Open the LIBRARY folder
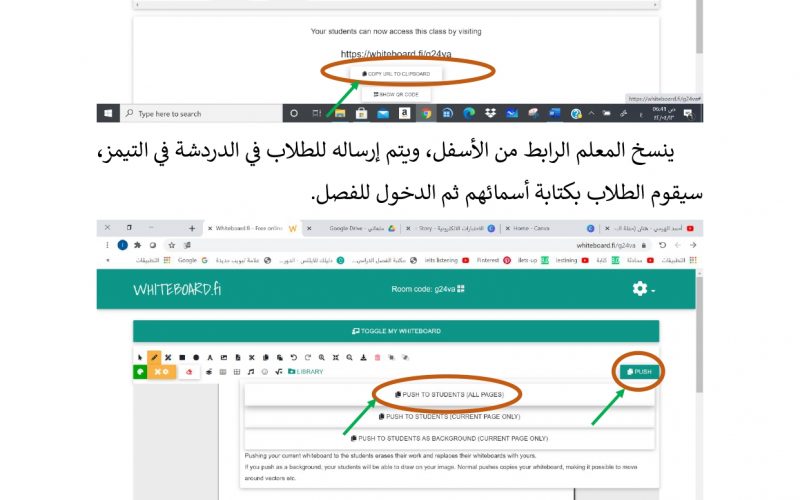The image size is (800, 500). (306, 371)
